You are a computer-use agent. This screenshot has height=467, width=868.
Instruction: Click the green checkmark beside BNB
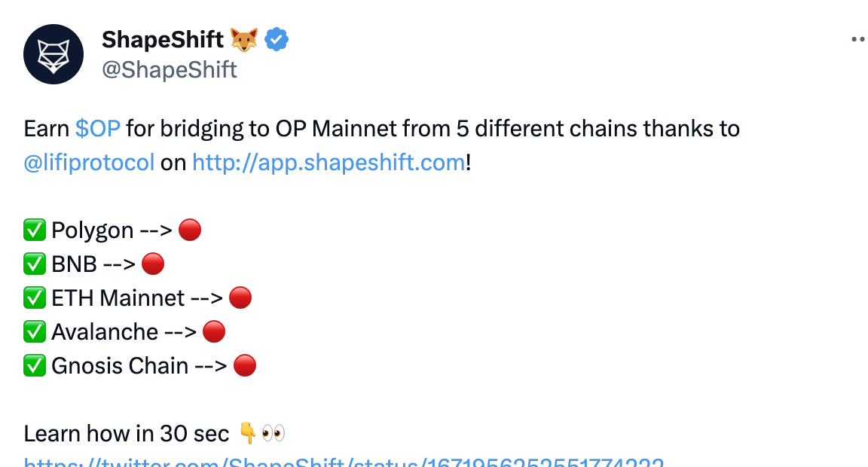pyautogui.click(x=35, y=264)
